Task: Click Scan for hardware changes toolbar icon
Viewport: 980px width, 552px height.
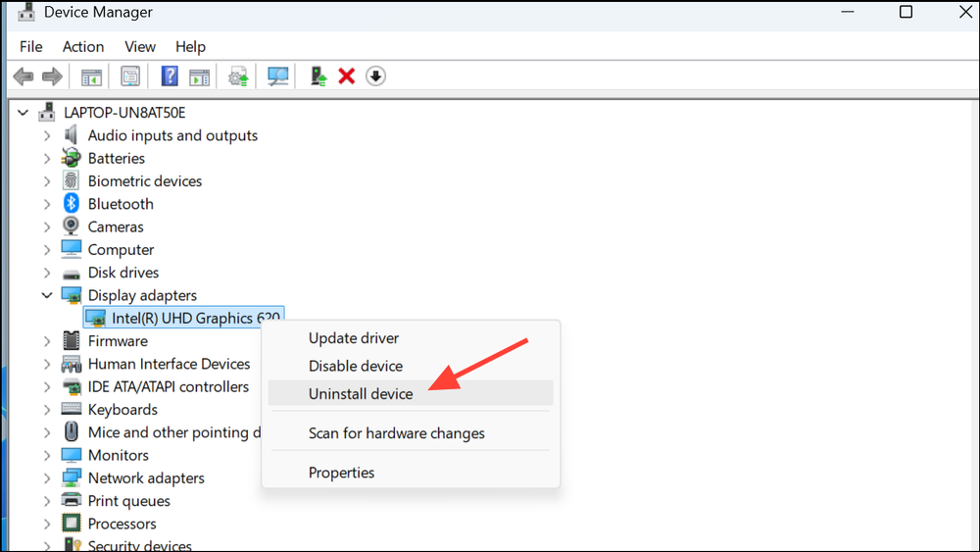Action: coord(278,76)
